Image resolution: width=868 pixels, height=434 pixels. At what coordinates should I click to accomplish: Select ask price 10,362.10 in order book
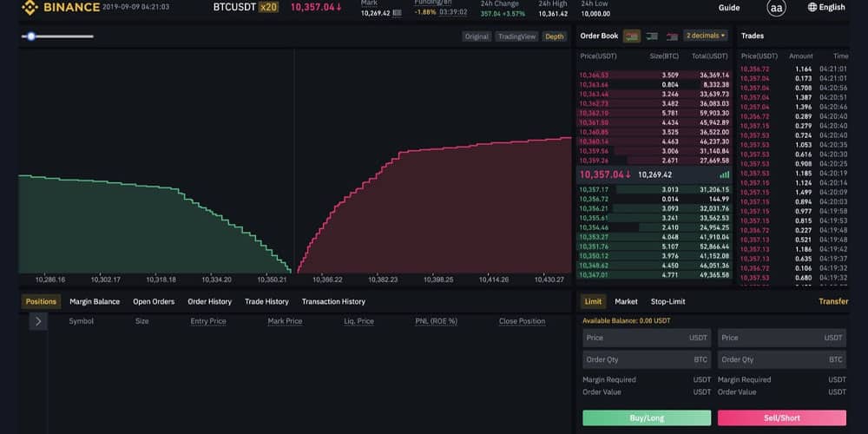pos(594,113)
